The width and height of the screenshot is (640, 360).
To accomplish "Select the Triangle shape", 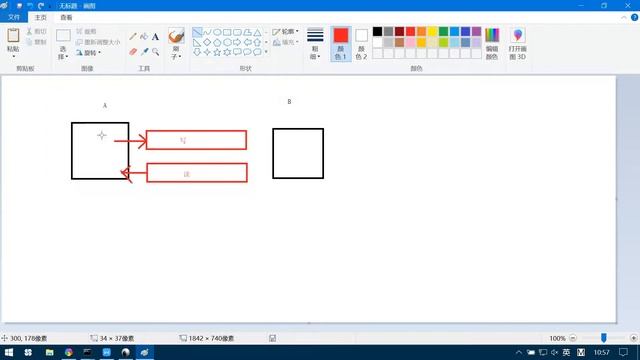I will (257, 32).
